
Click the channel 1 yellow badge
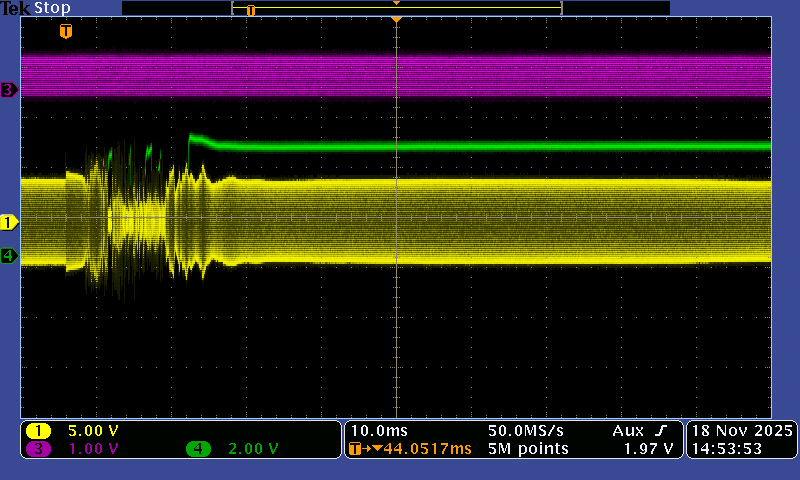[39, 431]
